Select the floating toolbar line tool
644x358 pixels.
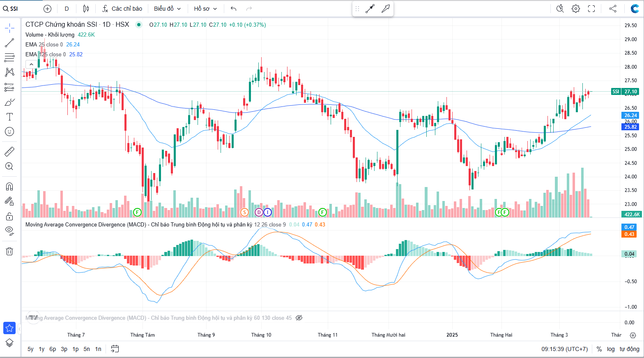coord(370,9)
